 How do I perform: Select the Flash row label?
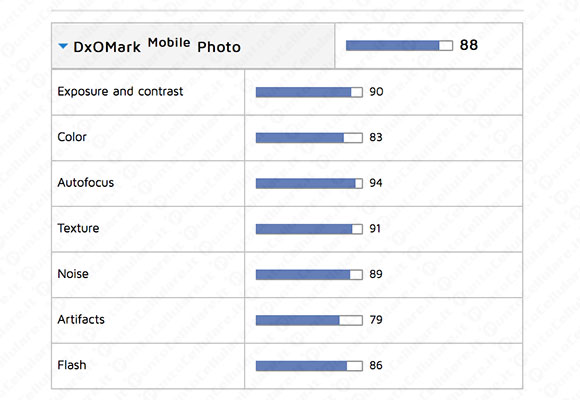72,365
